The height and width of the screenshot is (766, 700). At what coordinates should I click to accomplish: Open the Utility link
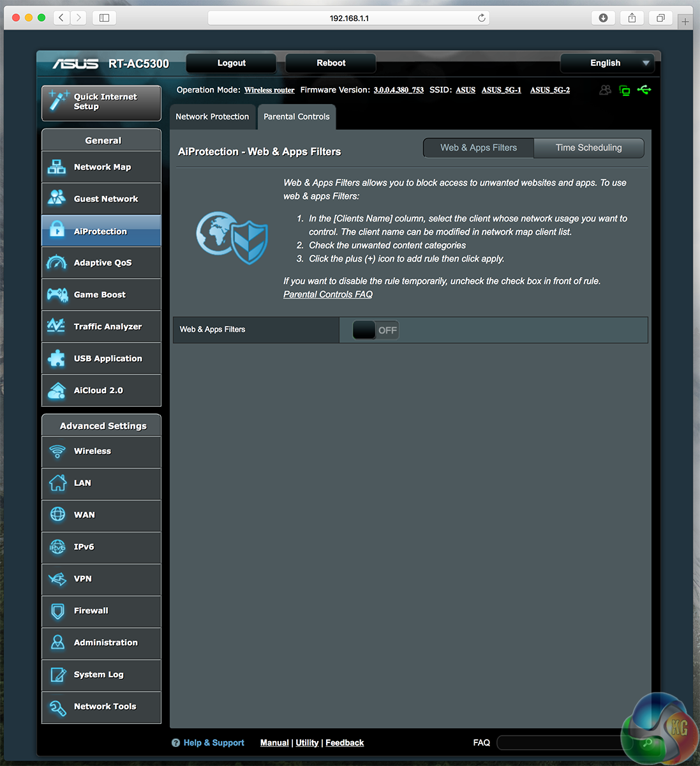[x=307, y=742]
